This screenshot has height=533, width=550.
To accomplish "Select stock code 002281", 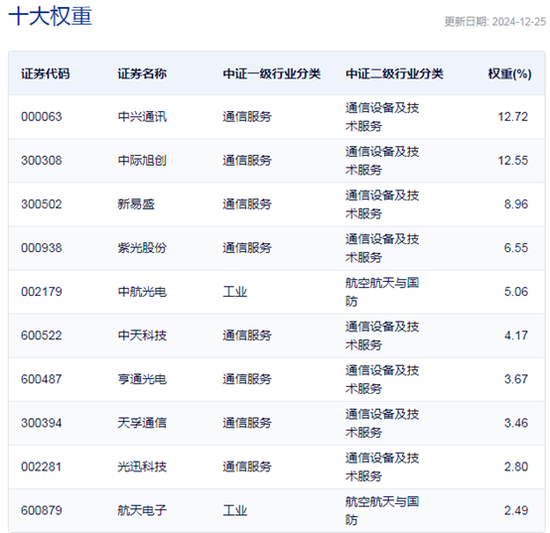I will point(41,467).
